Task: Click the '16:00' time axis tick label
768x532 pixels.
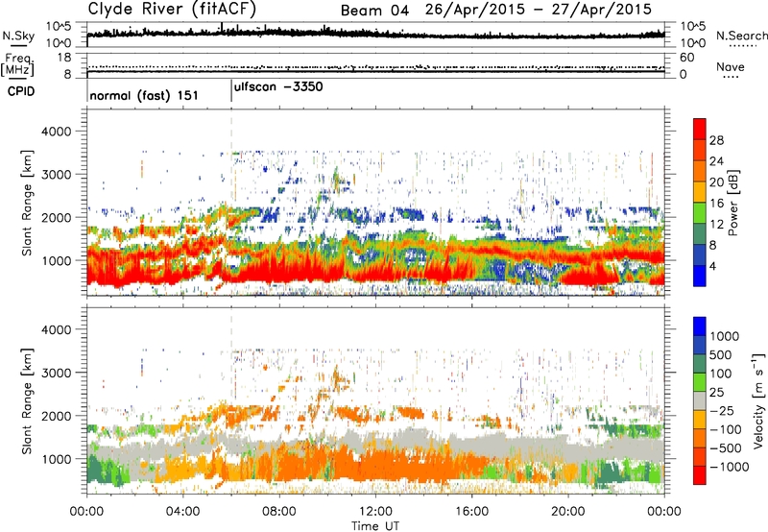Action: click(471, 512)
